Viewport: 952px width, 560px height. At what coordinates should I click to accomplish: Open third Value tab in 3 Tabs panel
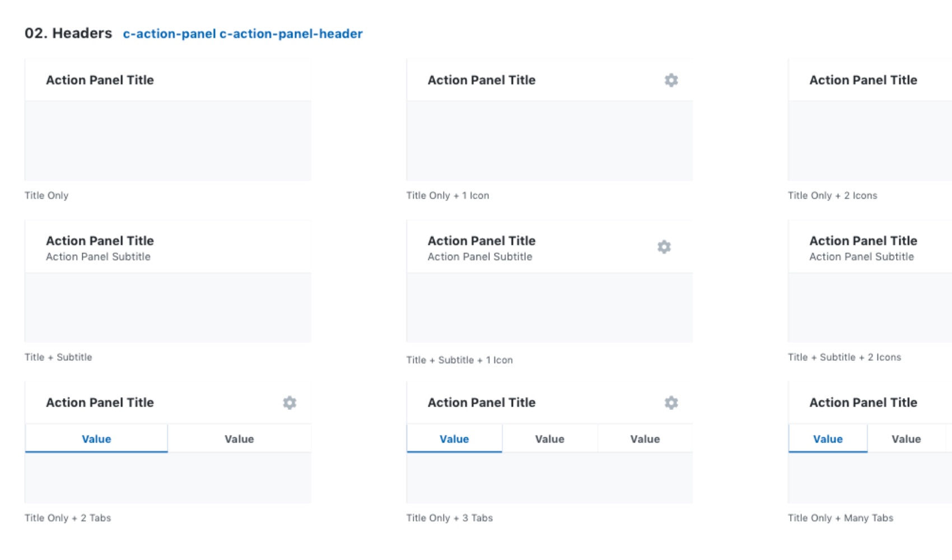tap(645, 439)
